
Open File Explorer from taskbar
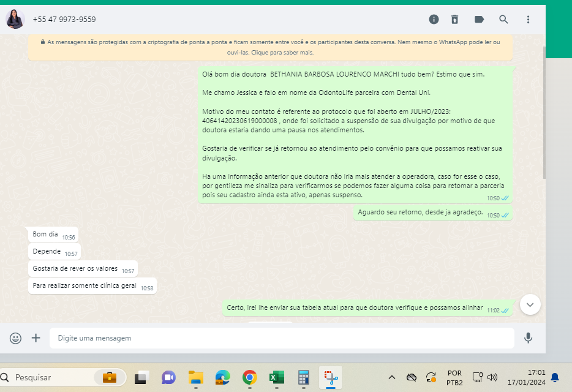[196, 377]
